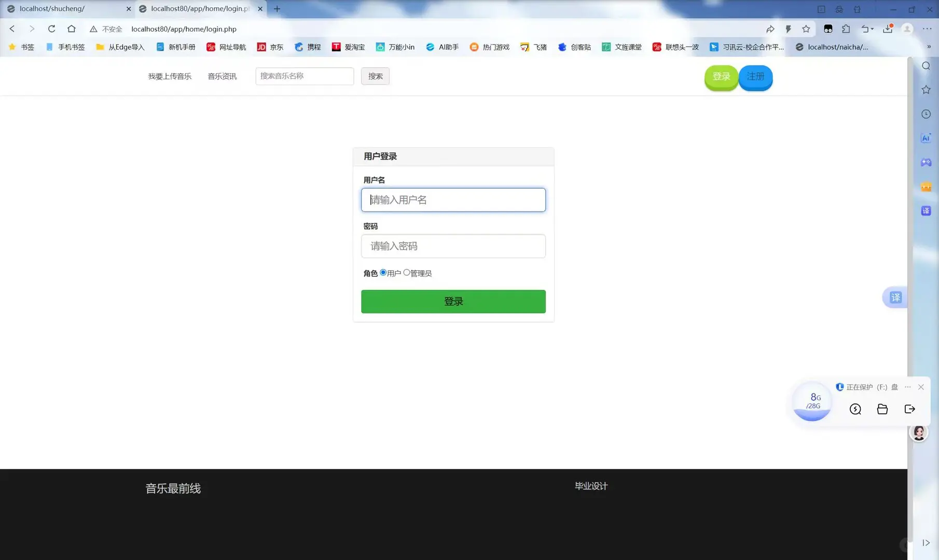Open the browser profile avatar
The width and height of the screenshot is (939, 560).
(907, 29)
